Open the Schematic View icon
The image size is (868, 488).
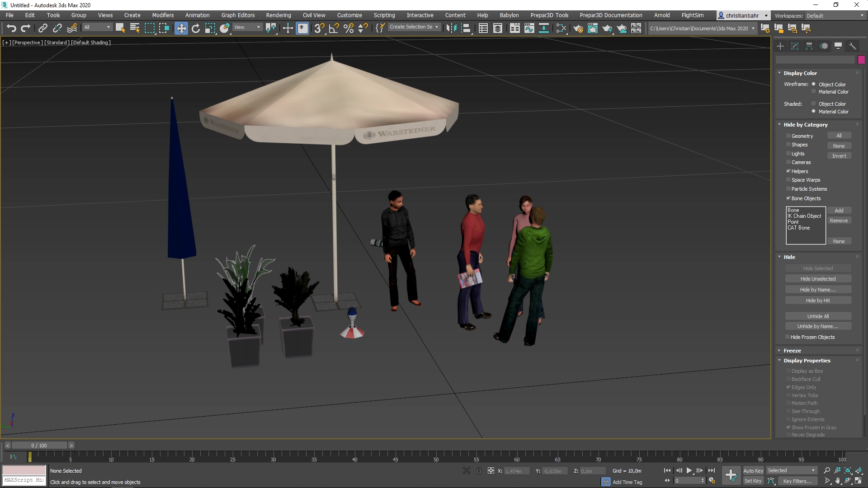(x=544, y=28)
